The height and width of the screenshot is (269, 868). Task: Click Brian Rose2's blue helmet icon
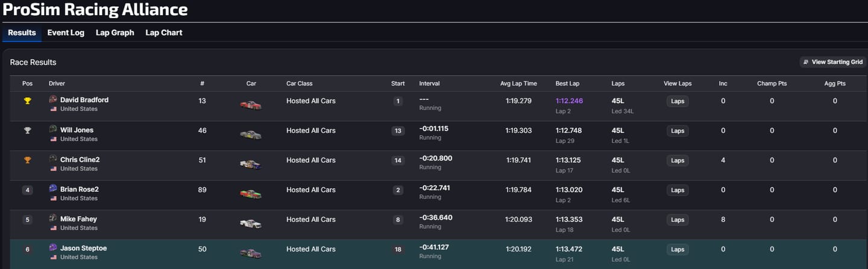pos(53,189)
